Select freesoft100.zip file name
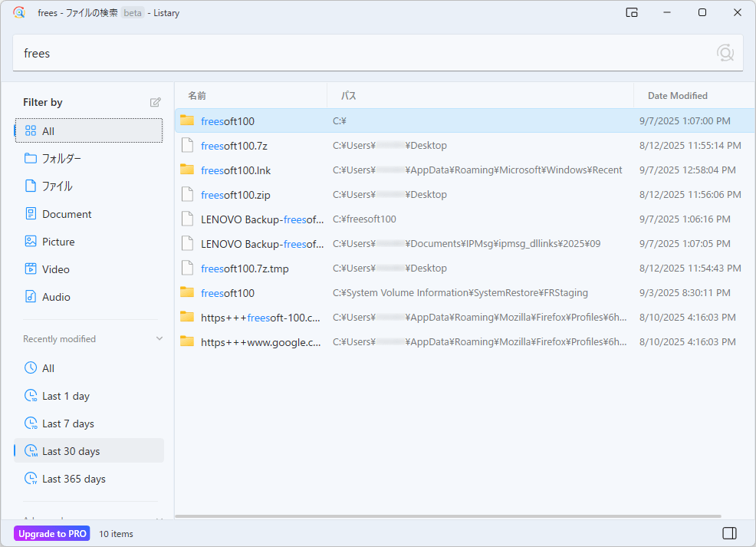This screenshot has height=547, width=756. pyautogui.click(x=235, y=195)
